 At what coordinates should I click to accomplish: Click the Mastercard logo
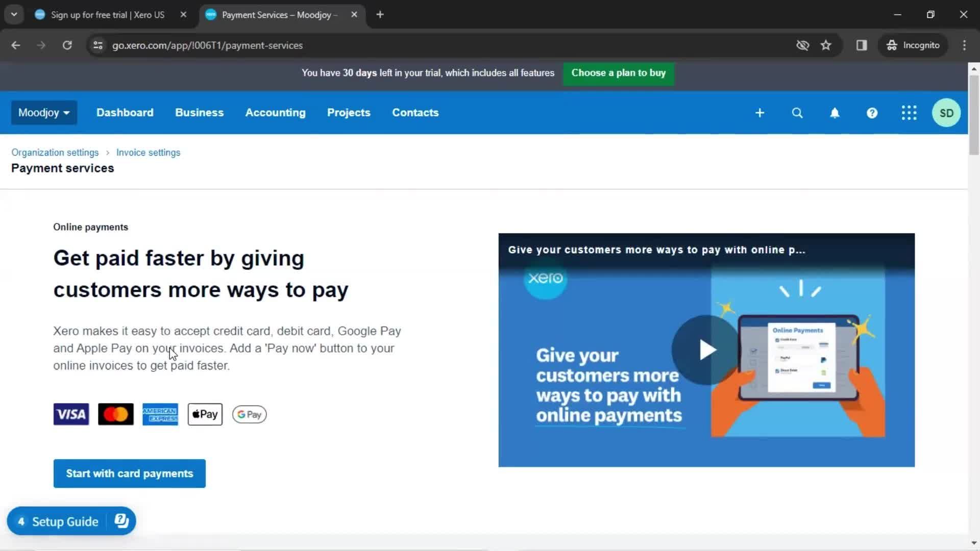[x=116, y=414]
